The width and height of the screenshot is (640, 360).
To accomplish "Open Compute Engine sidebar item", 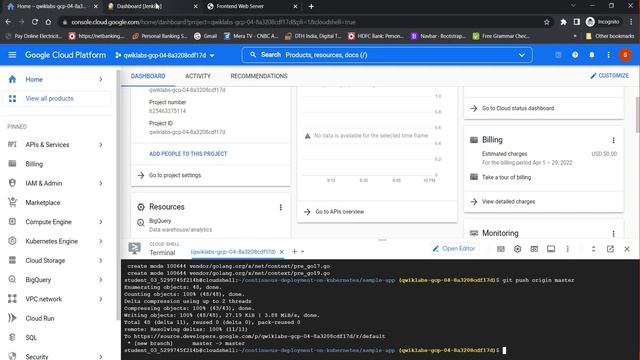I will [x=49, y=222].
